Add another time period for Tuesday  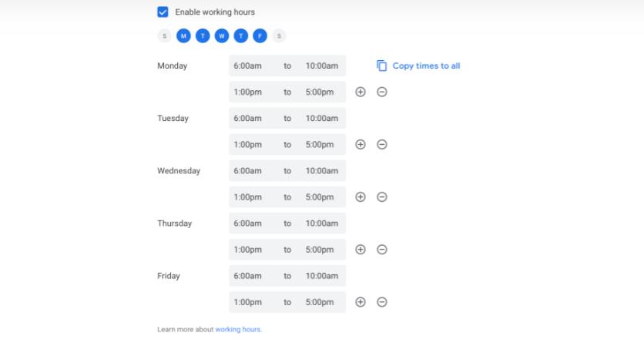pyautogui.click(x=360, y=145)
